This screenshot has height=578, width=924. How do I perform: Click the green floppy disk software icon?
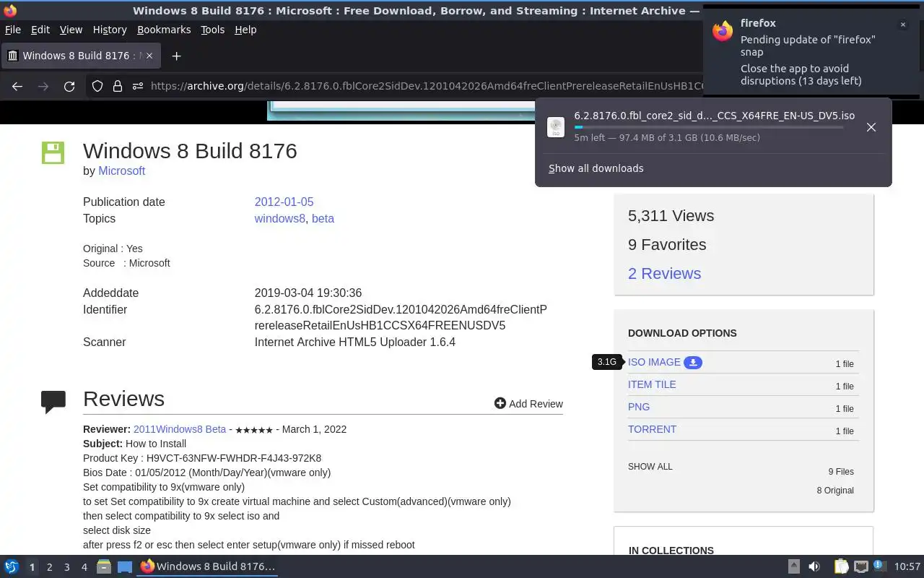tap(53, 152)
